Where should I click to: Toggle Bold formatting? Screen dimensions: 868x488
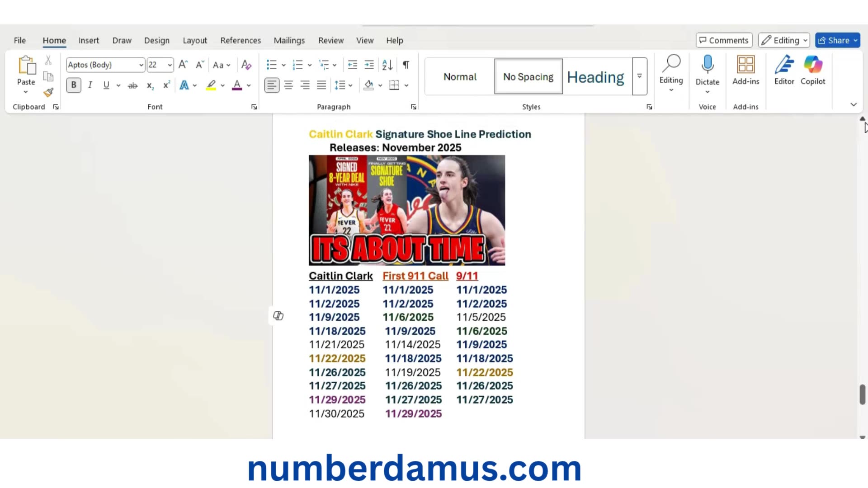(74, 85)
